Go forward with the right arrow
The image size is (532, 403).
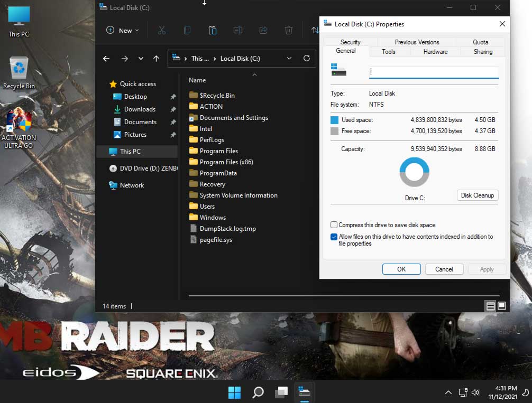point(124,59)
